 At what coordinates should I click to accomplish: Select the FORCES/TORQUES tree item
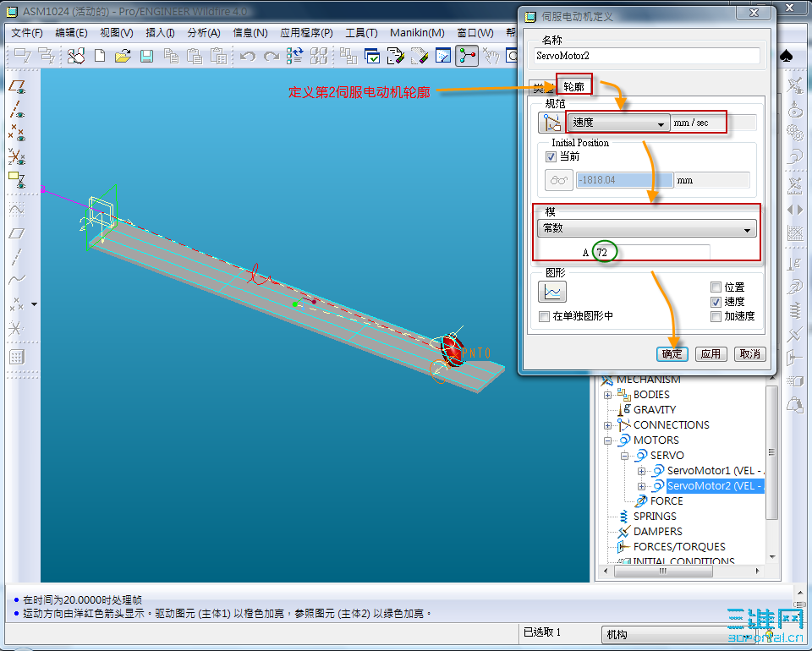pos(679,546)
